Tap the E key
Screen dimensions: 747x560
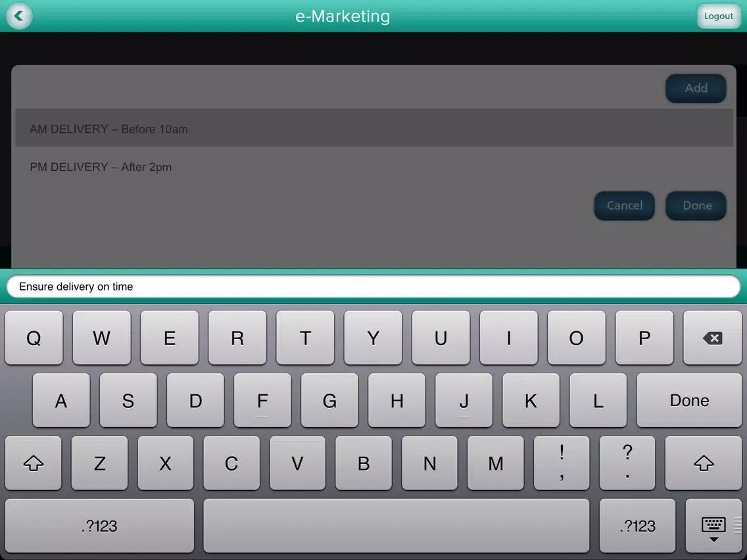(170, 338)
